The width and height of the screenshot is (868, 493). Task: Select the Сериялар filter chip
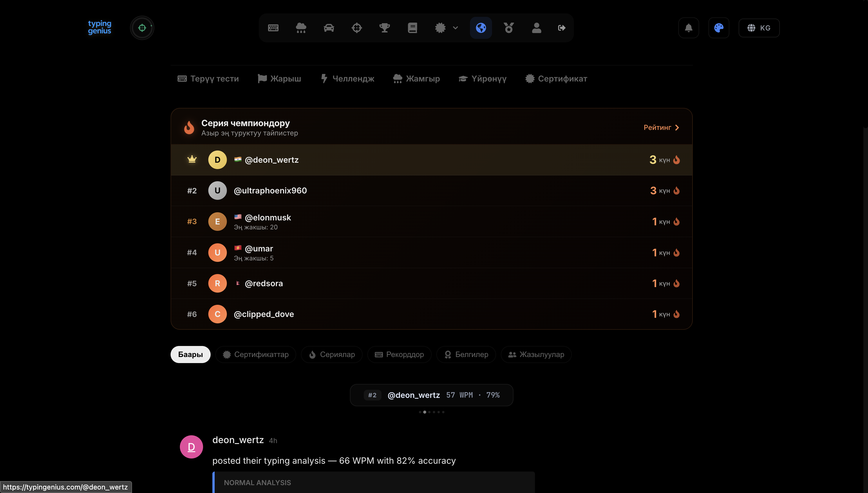[332, 354]
